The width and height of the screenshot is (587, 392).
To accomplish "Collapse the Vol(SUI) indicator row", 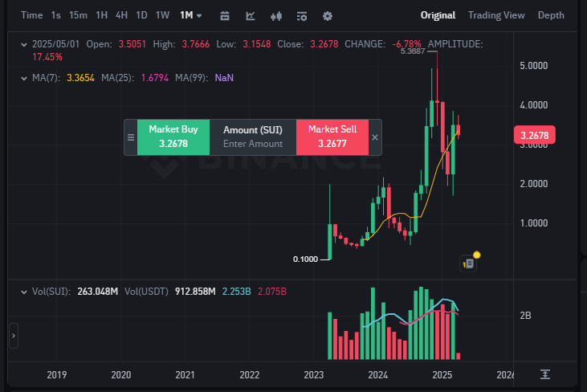I will [24, 292].
